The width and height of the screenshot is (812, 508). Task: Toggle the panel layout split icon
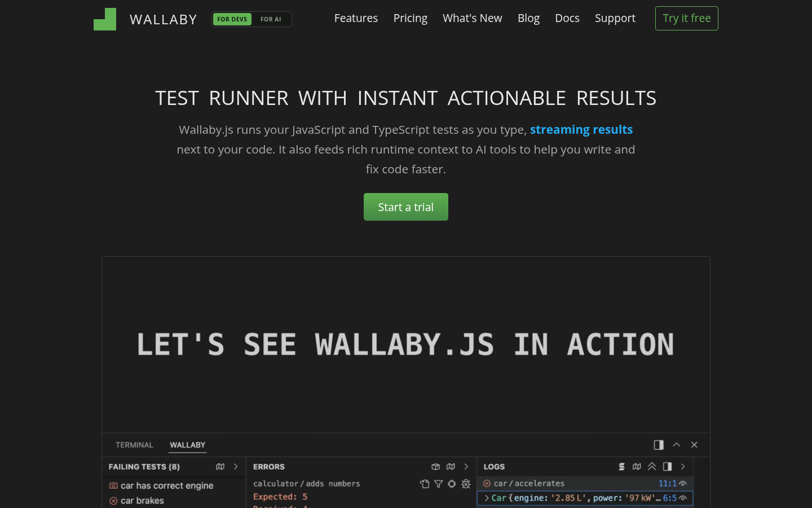659,445
